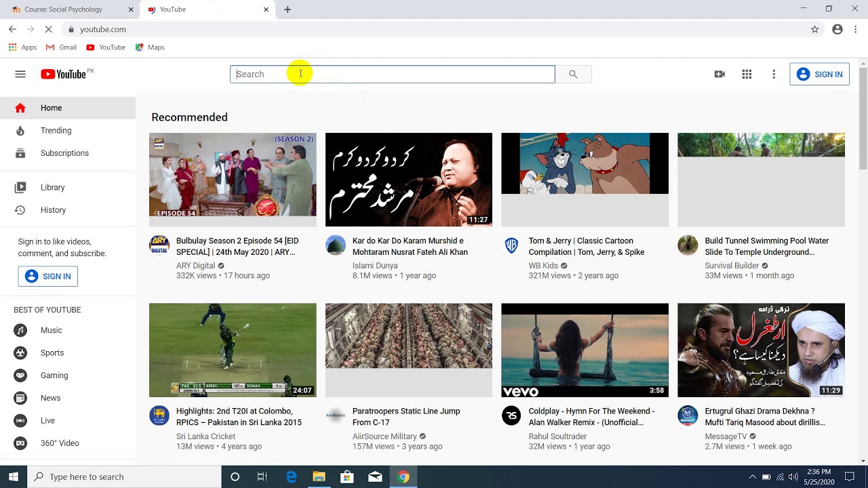Open 'Coldplay - Hymn For The Weekend' title
The height and width of the screenshot is (488, 868).
tap(591, 417)
